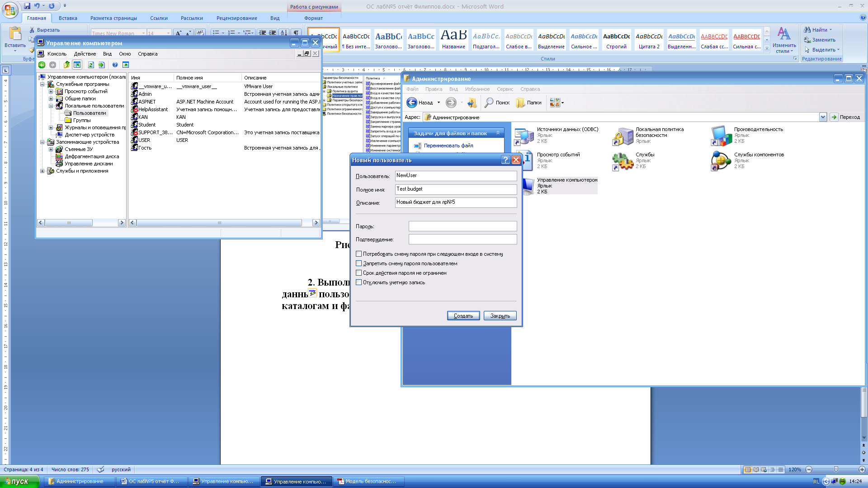Open the Действие menu in Computer Management
Image resolution: width=868 pixels, height=488 pixels.
point(85,54)
